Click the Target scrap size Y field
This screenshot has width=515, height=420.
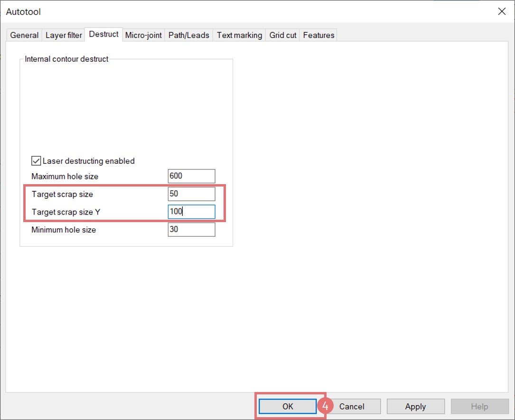[x=191, y=212]
